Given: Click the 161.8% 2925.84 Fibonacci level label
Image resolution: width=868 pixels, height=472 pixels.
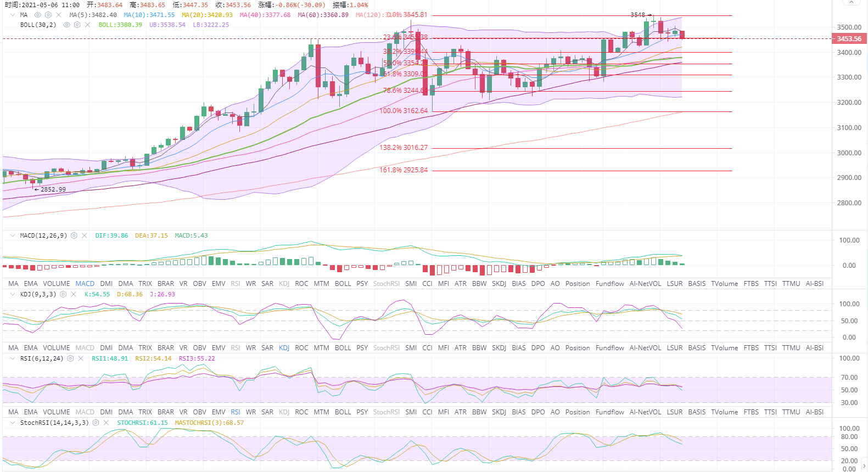Looking at the screenshot, I should [404, 170].
